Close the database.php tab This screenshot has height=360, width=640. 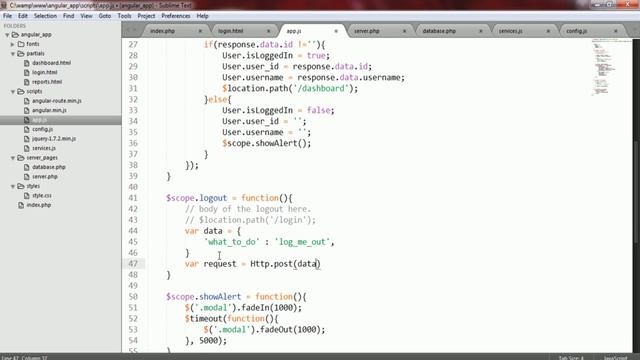(x=481, y=31)
